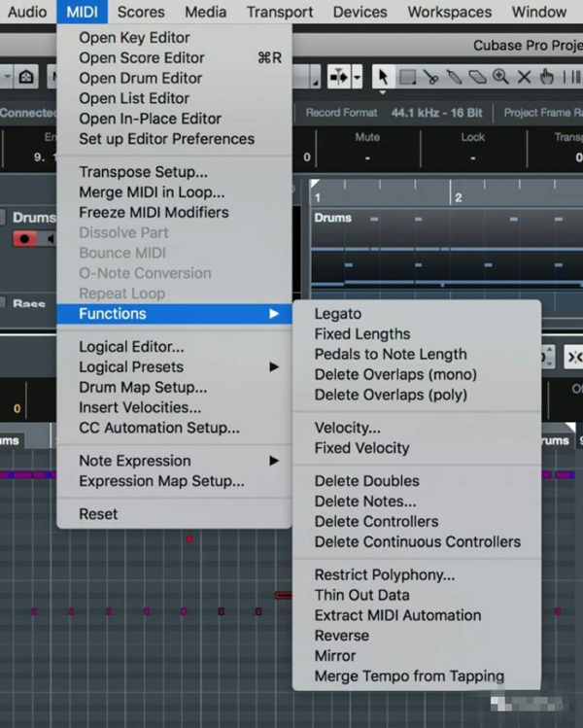Open the Devices menu
583x728 pixels.
click(x=360, y=12)
